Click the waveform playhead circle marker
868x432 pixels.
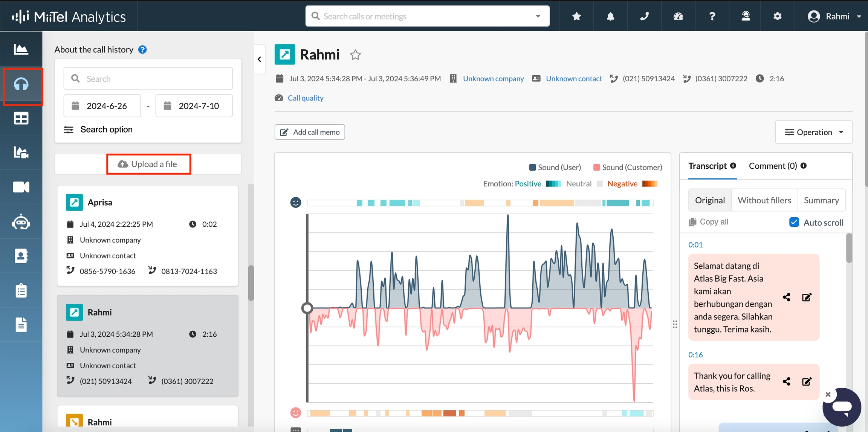click(307, 308)
